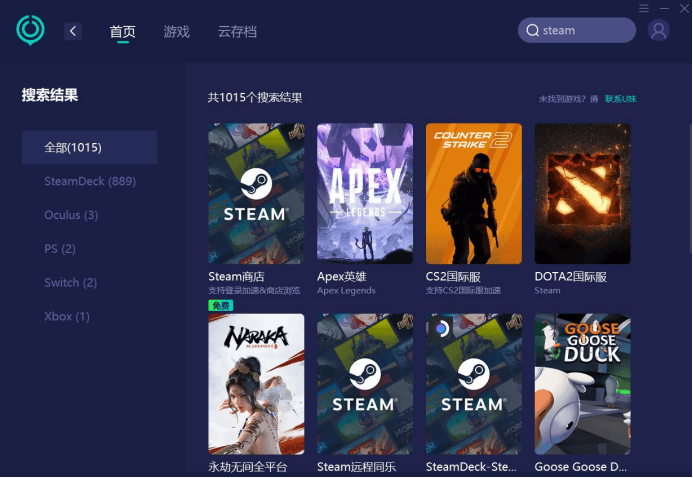Select the 全部(1015) filter
The width and height of the screenshot is (693, 478).
click(x=90, y=148)
